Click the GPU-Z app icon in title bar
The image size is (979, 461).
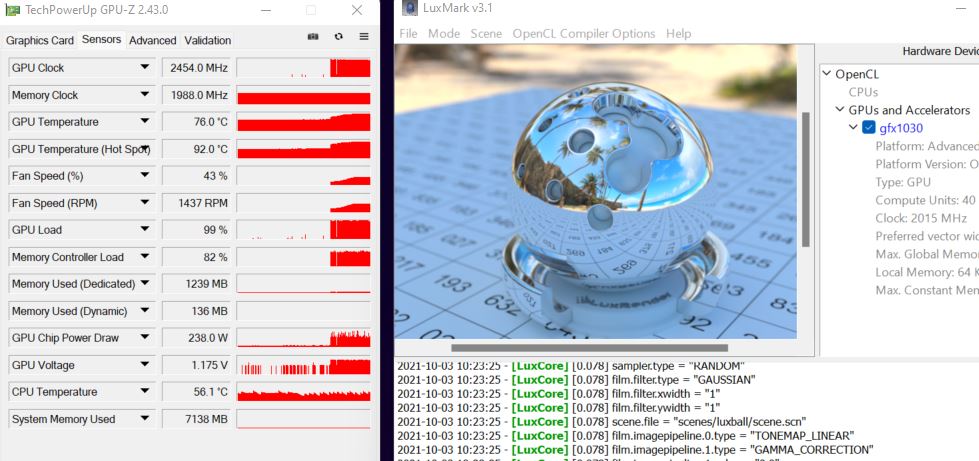pyautogui.click(x=12, y=10)
